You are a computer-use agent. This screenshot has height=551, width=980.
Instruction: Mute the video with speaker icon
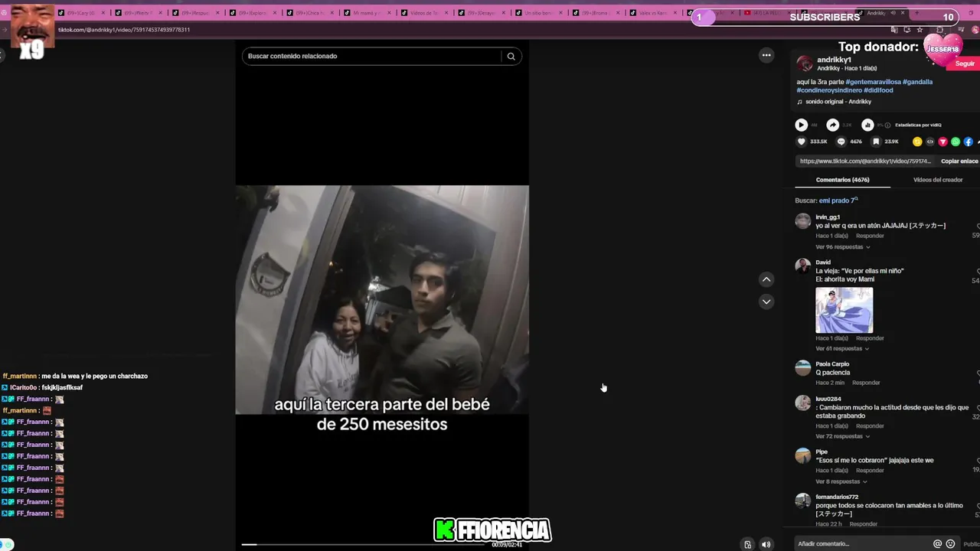(x=766, y=544)
